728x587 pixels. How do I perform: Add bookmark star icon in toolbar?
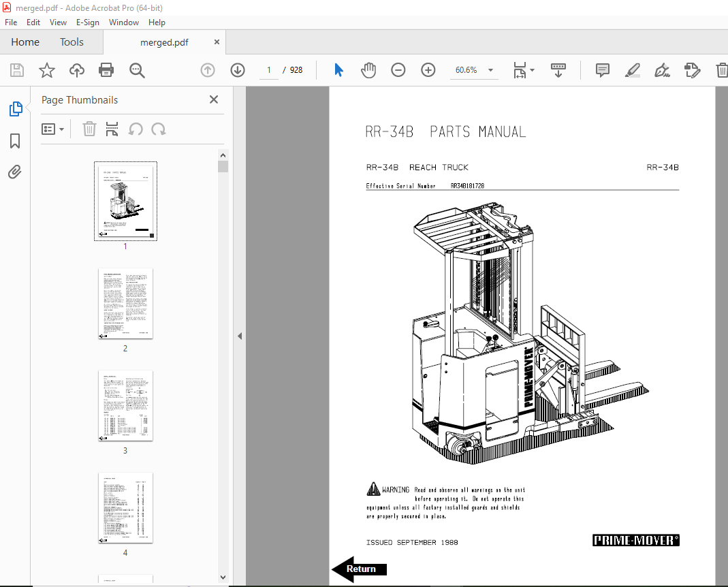tap(46, 70)
